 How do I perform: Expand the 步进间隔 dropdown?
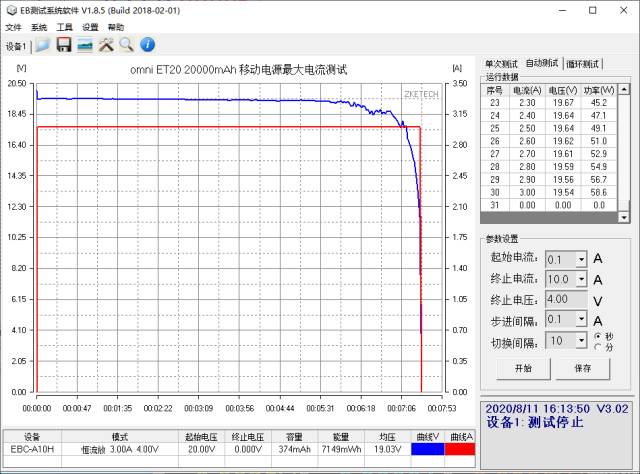[581, 319]
